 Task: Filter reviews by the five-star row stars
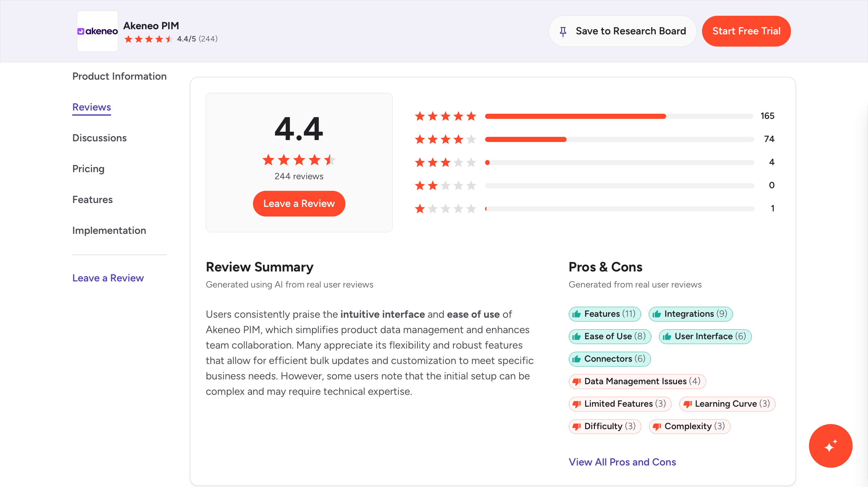click(x=446, y=116)
